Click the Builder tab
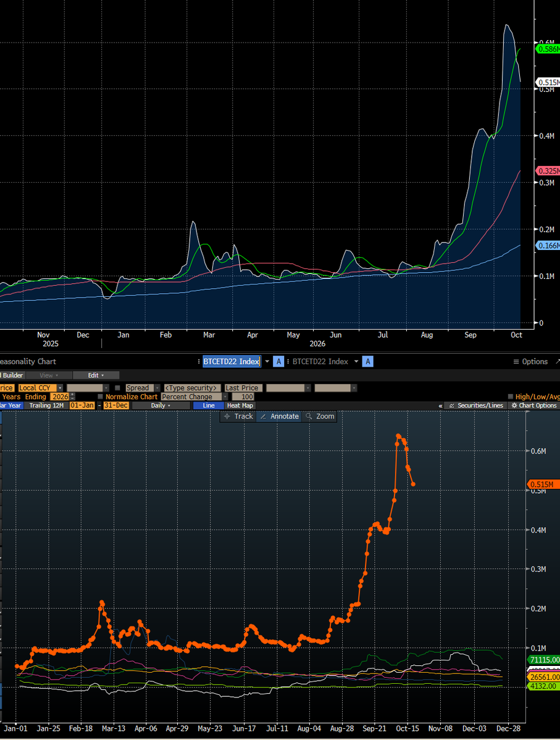Image resolution: width=560 pixels, height=740 pixels. (x=12, y=375)
